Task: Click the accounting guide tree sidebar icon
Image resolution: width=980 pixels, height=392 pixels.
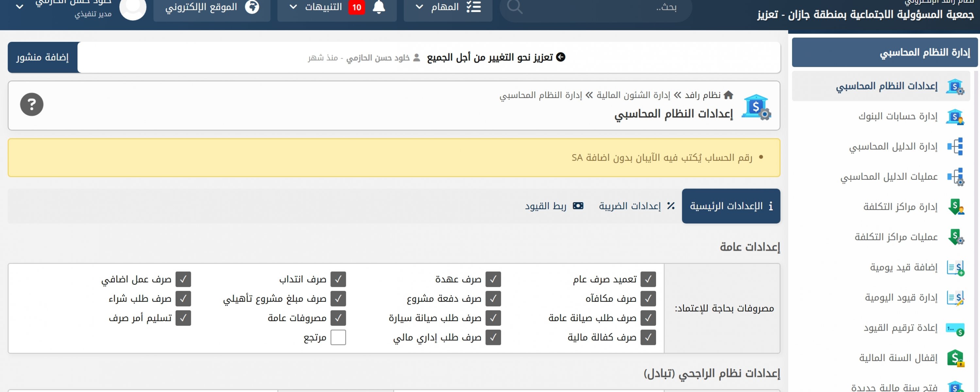Action: click(x=955, y=146)
